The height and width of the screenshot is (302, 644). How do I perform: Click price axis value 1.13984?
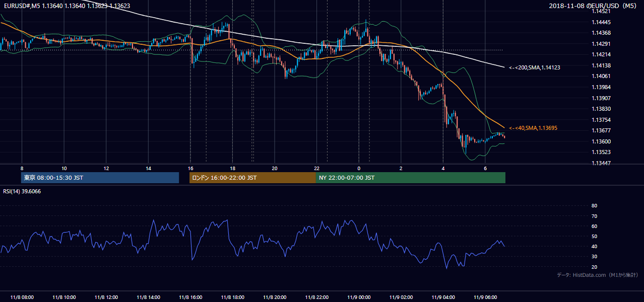[601, 87]
